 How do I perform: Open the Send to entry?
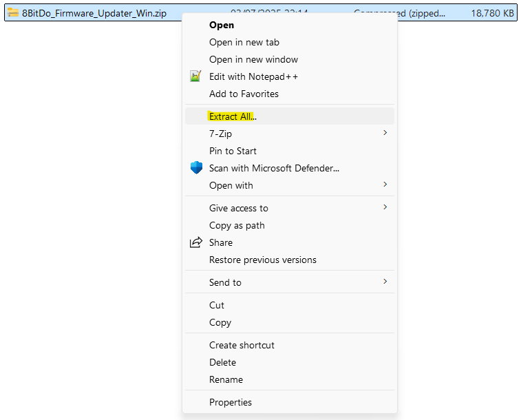coord(290,282)
